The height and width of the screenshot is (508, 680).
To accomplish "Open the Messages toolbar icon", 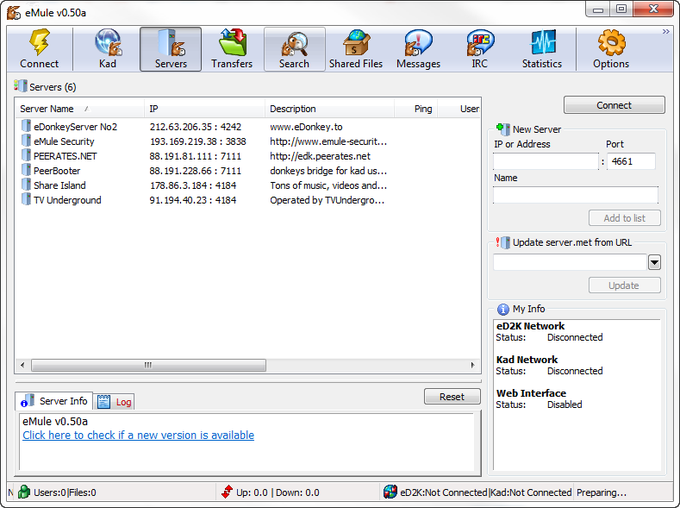I will point(418,49).
